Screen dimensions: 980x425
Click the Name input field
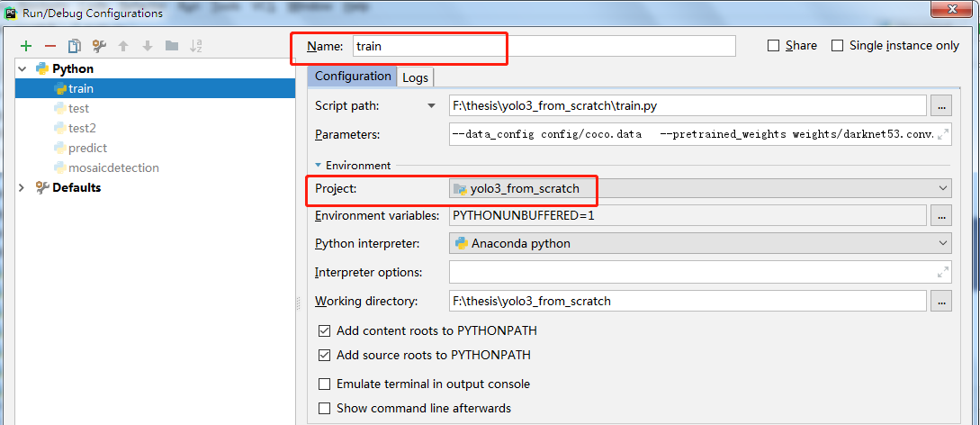[544, 46]
